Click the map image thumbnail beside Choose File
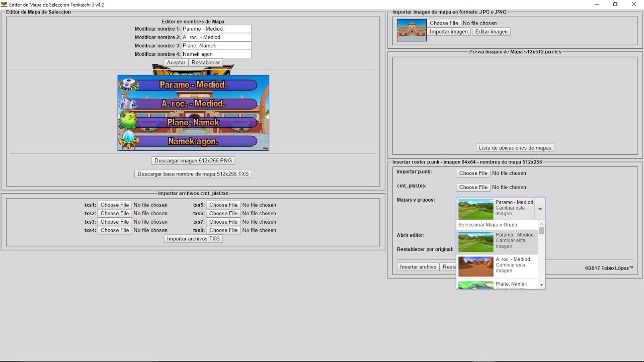This screenshot has height=362, width=644. (412, 30)
